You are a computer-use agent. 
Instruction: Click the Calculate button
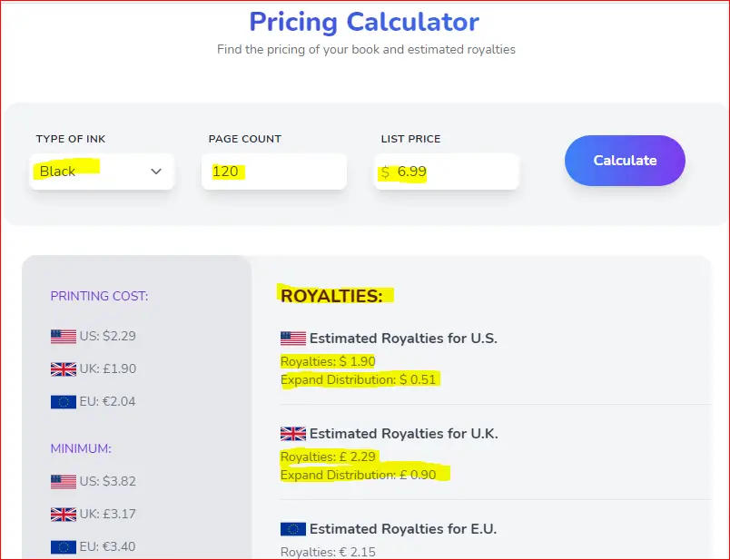point(625,161)
